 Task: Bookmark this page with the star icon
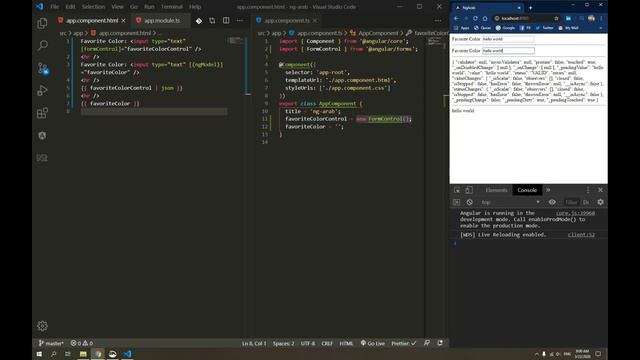point(556,18)
